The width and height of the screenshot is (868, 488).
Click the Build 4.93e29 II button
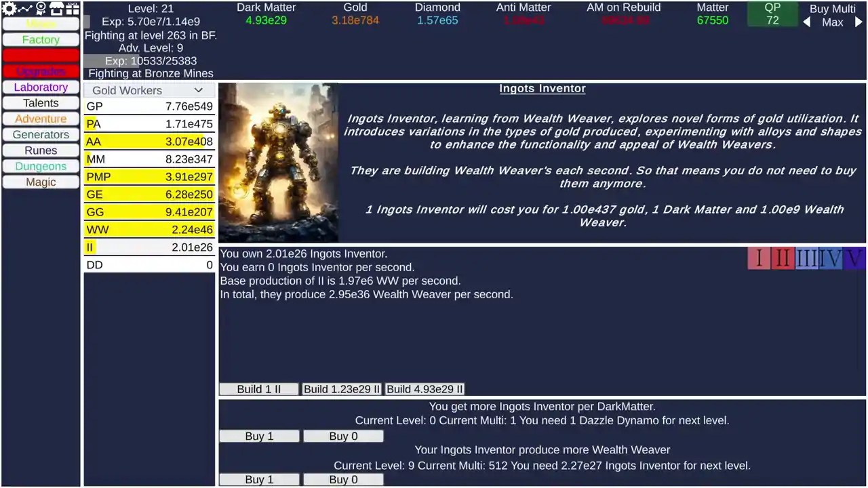click(425, 389)
